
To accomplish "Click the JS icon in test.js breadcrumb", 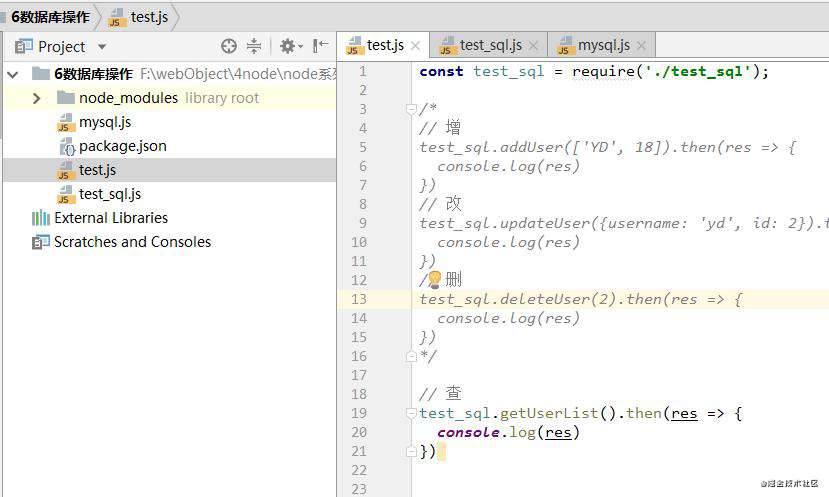I will (x=116, y=17).
